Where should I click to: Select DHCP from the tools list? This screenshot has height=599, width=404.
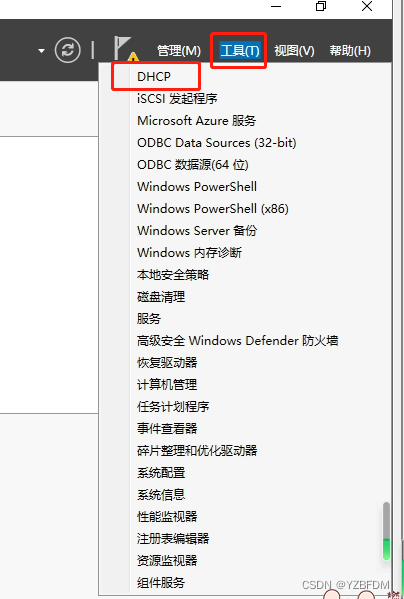tap(154, 77)
